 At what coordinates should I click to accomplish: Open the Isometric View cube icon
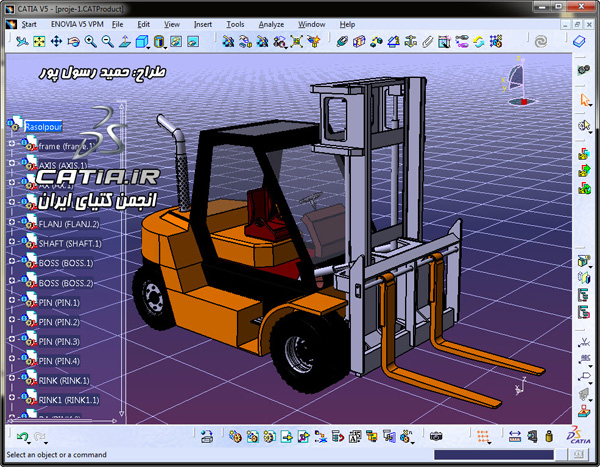[142, 41]
